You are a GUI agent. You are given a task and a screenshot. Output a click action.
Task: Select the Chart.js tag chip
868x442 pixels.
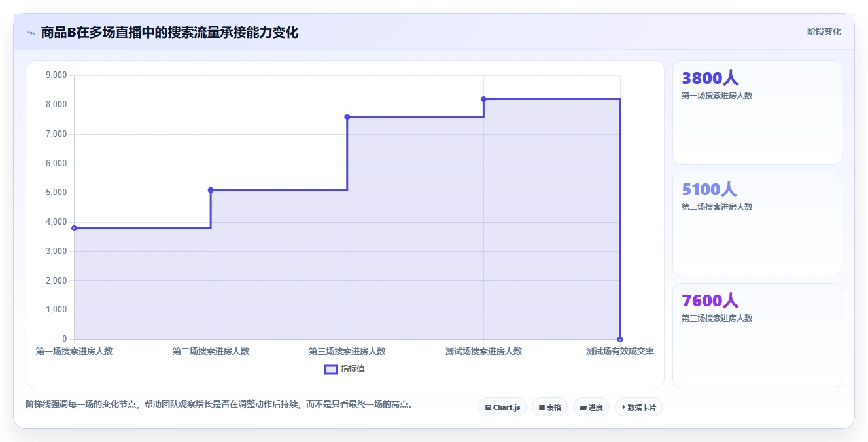click(x=502, y=407)
